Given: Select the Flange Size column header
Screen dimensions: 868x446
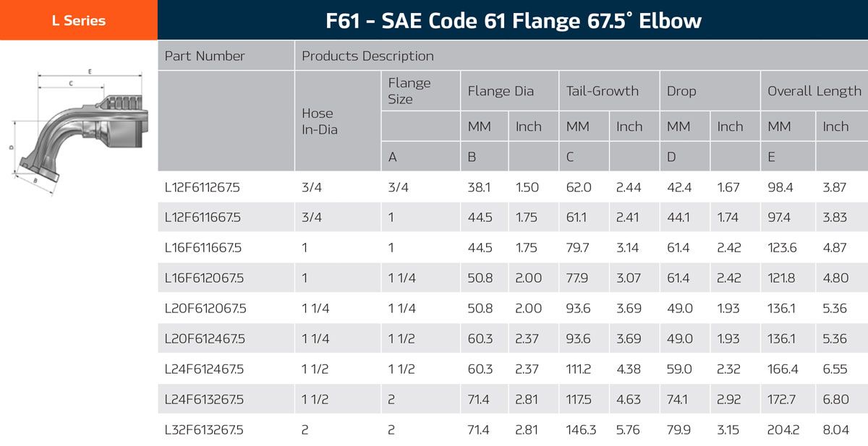Looking at the screenshot, I should pyautogui.click(x=409, y=91).
